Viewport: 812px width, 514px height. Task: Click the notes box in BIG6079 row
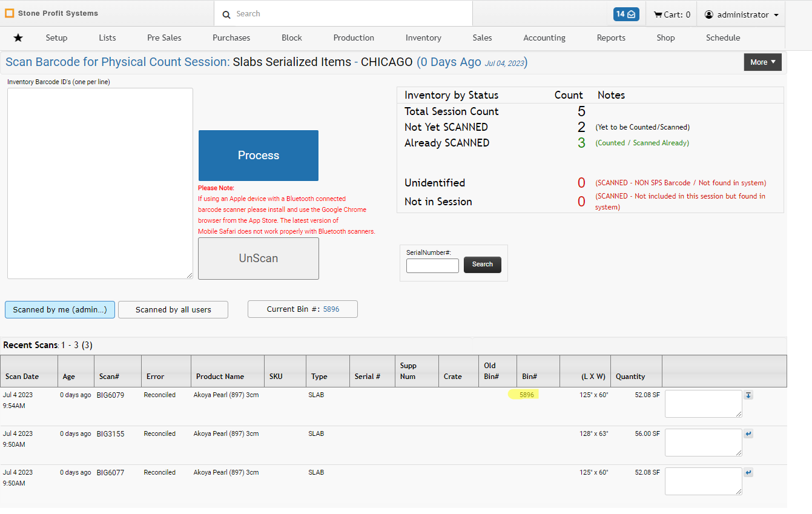pyautogui.click(x=704, y=404)
